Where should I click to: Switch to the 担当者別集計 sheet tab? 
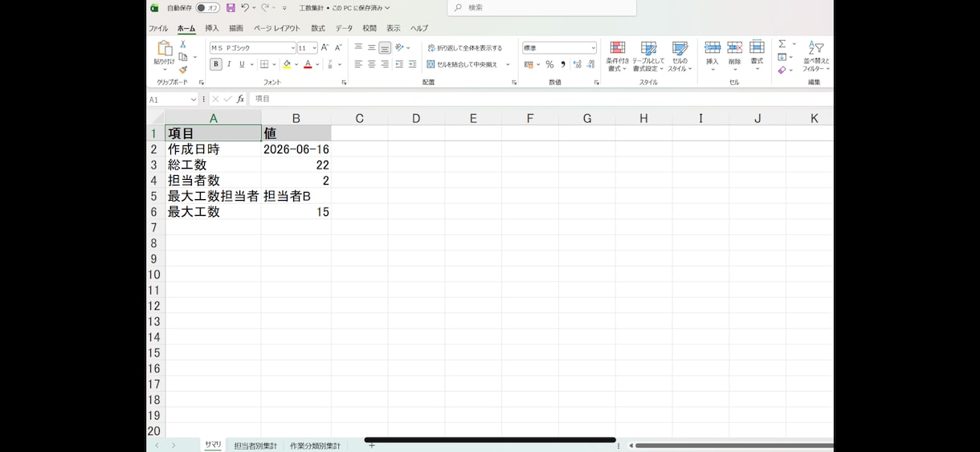(x=255, y=446)
